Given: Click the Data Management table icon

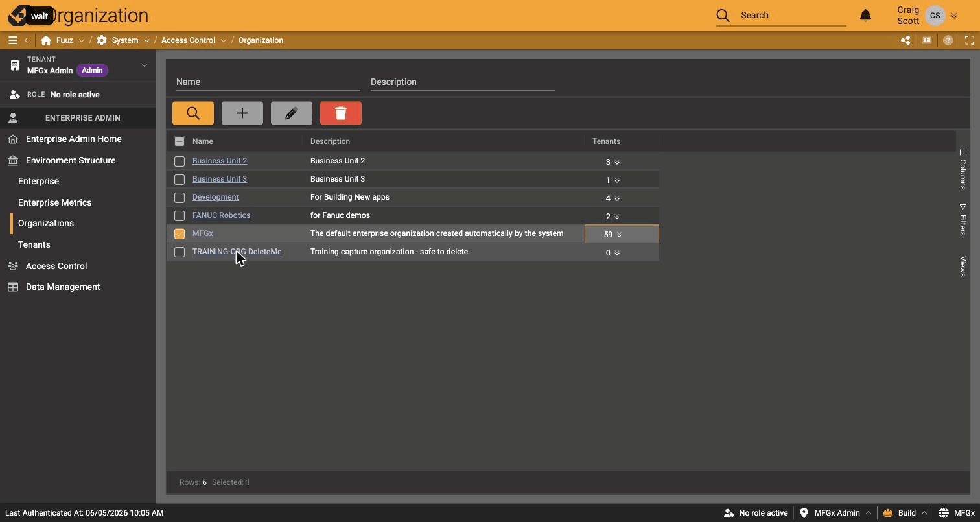Looking at the screenshot, I should [13, 287].
